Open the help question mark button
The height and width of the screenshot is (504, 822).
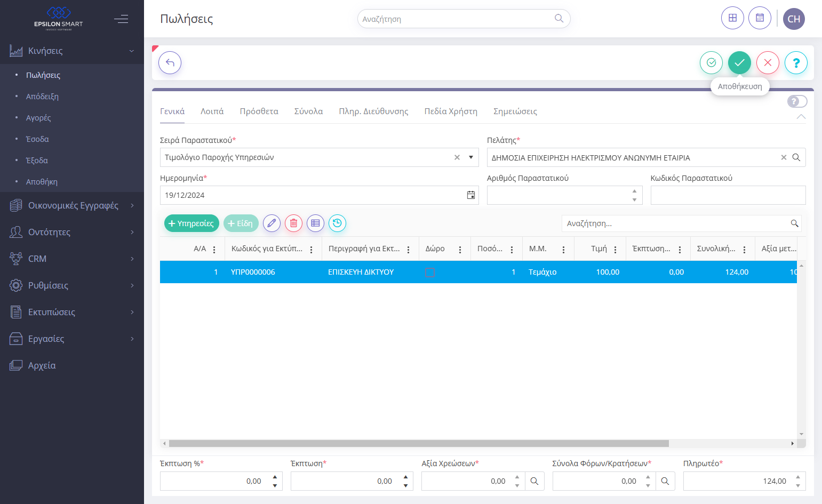click(x=796, y=63)
